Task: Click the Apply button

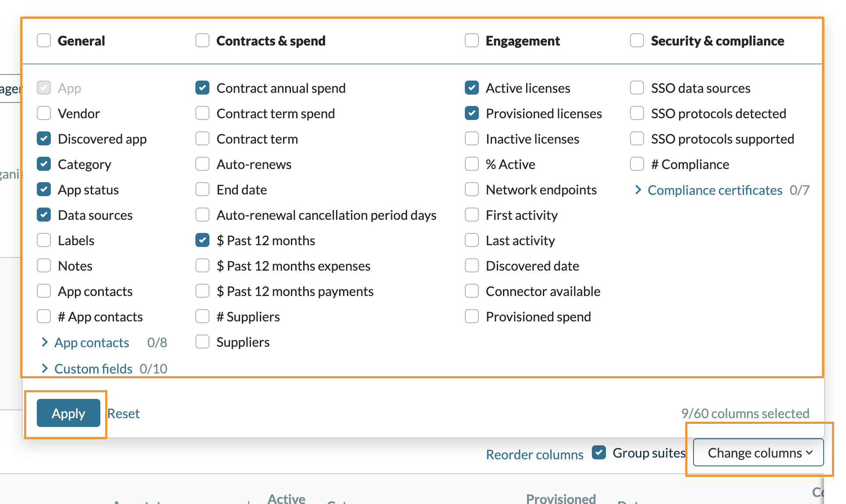Action: click(x=68, y=413)
